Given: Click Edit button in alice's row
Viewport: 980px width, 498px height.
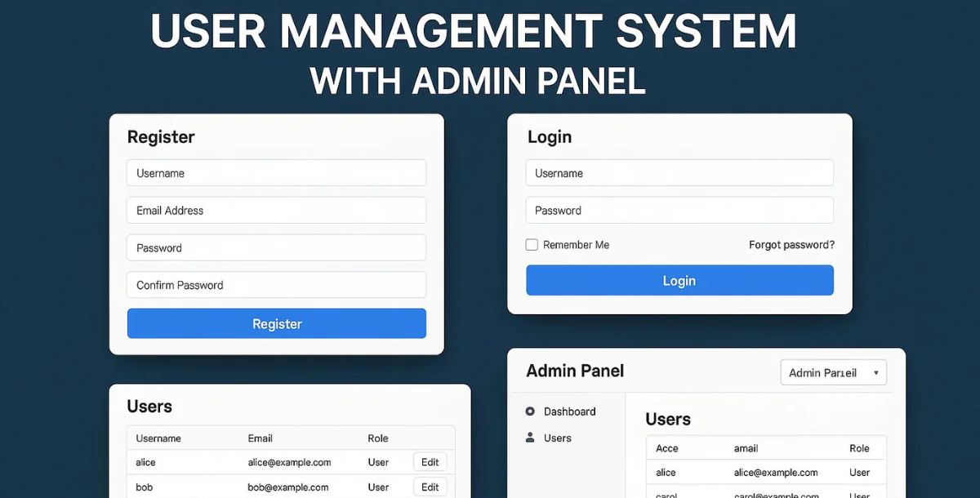Looking at the screenshot, I should click(x=430, y=462).
